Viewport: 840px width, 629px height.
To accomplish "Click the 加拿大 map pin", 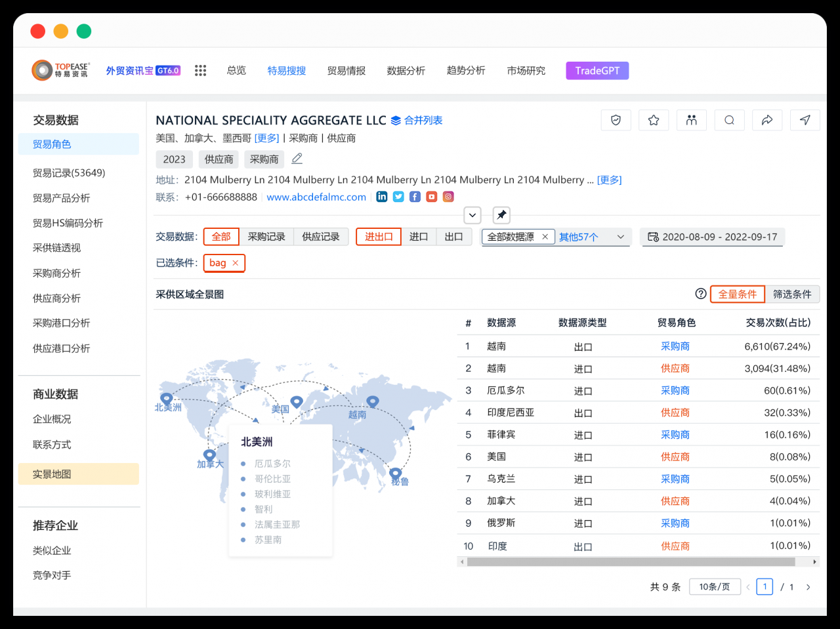I will coord(209,455).
